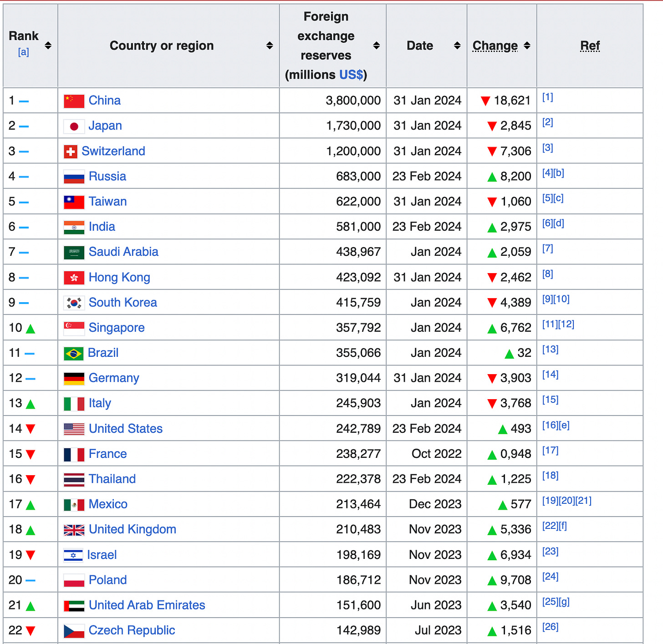Viewport: 663px width, 644px height.
Task: Open reference [1] for China
Action: [x=548, y=97]
